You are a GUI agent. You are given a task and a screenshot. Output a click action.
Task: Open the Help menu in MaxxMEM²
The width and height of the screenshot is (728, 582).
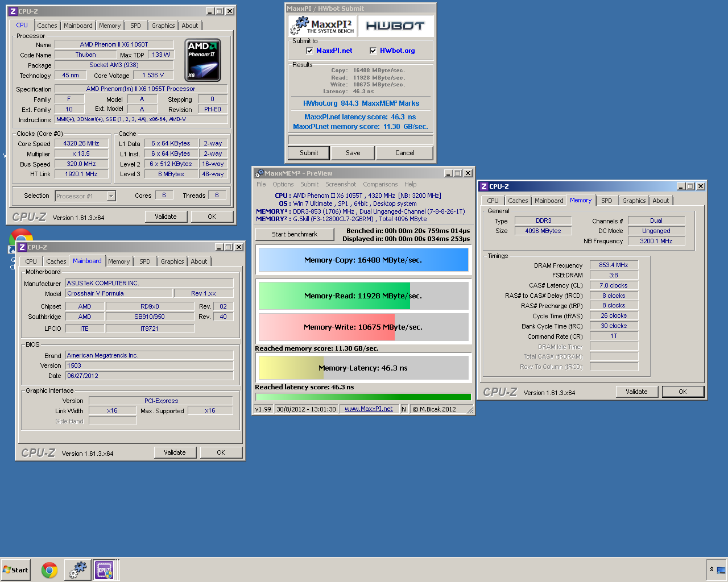411,184
